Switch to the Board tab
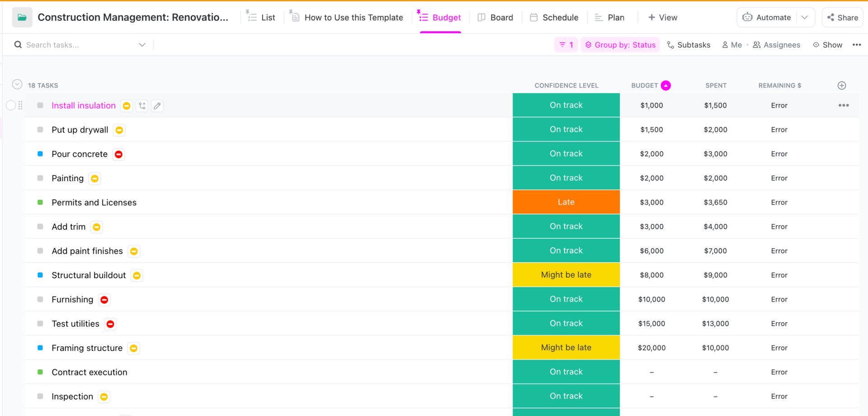 point(495,18)
